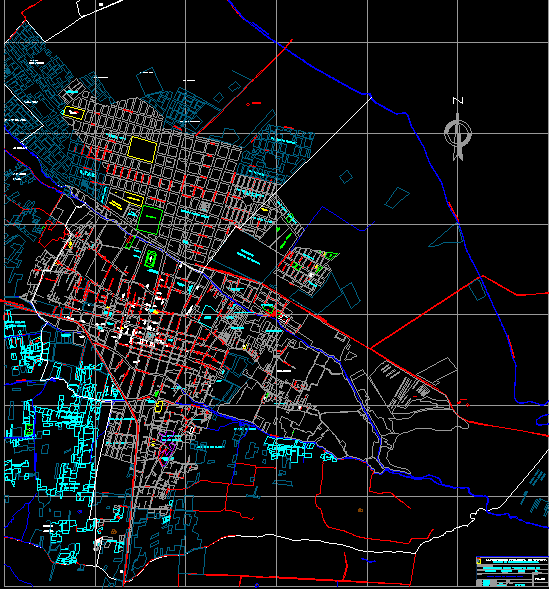549x589 pixels.
Task: Select the large green rectangular block
Action: coord(150,219)
